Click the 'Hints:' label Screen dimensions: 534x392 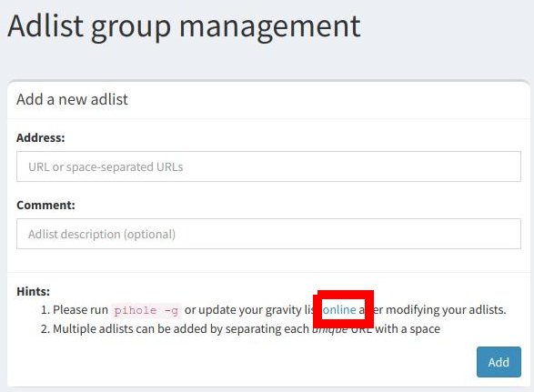(x=33, y=292)
